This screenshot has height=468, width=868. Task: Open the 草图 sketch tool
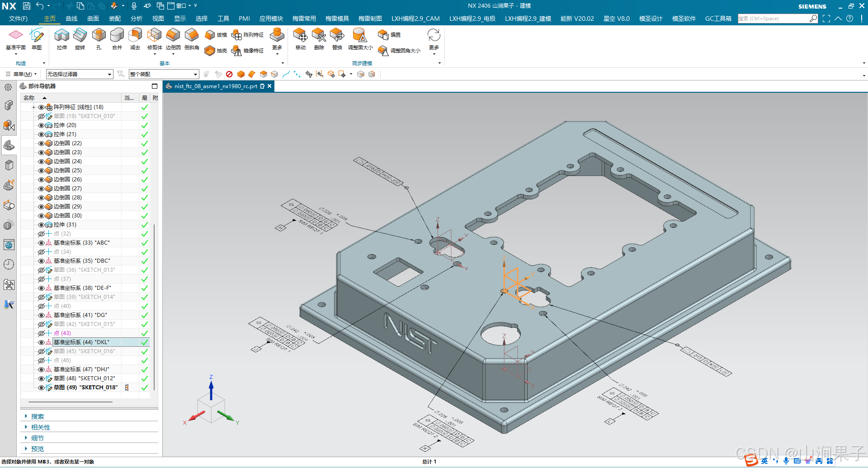(x=37, y=39)
